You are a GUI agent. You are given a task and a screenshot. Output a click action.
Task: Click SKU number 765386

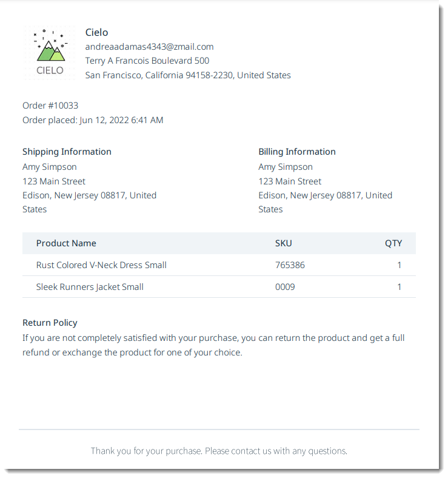[290, 265]
